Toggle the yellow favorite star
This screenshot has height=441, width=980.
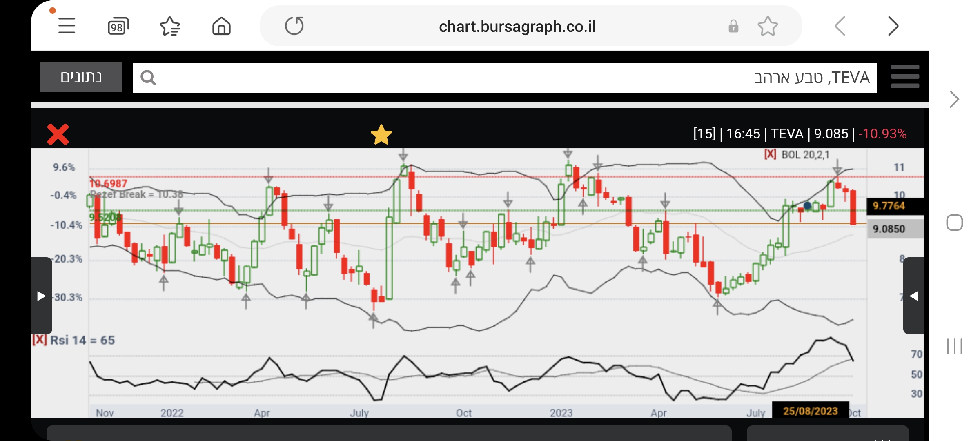click(381, 135)
